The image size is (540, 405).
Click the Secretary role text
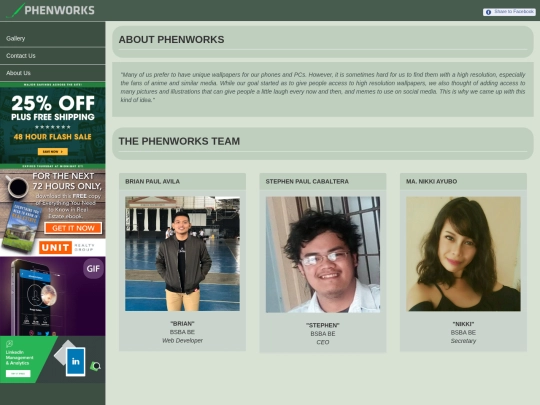coord(463,341)
